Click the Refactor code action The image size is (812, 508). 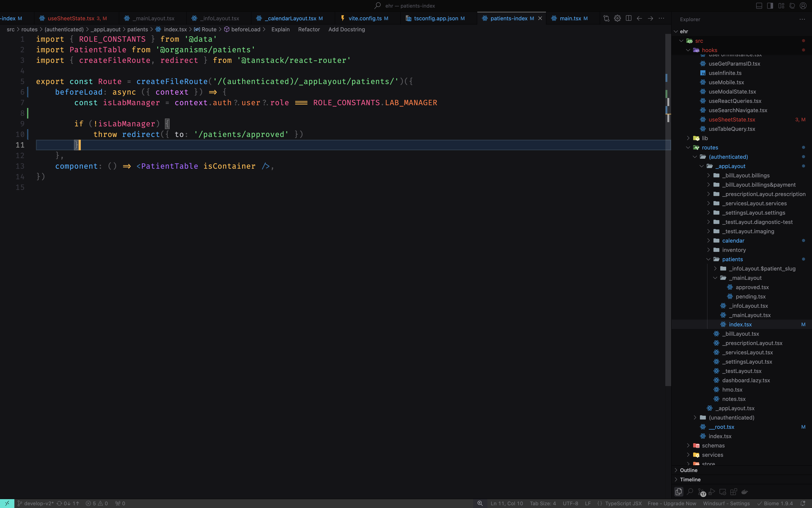tap(309, 30)
